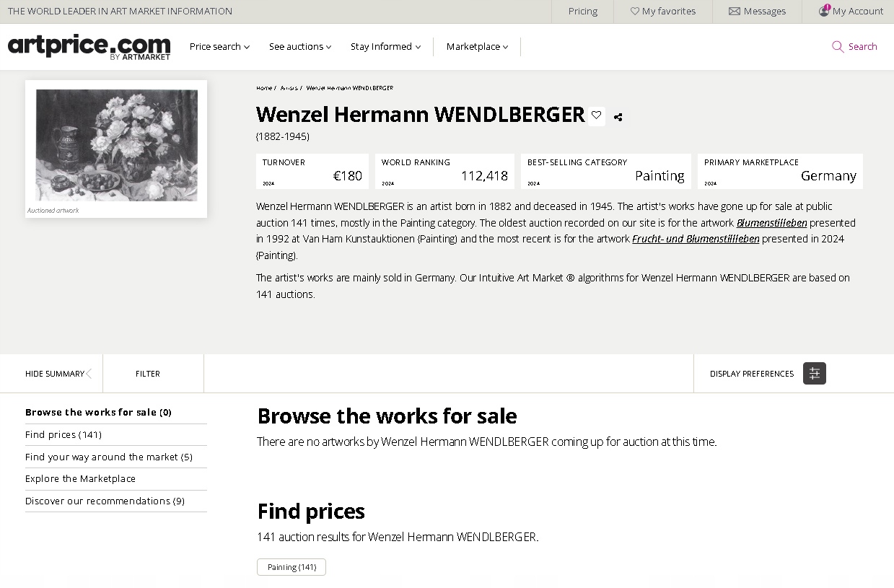894x588 pixels.
Task: Go to Discover our recommendations (9)
Action: tap(105, 501)
